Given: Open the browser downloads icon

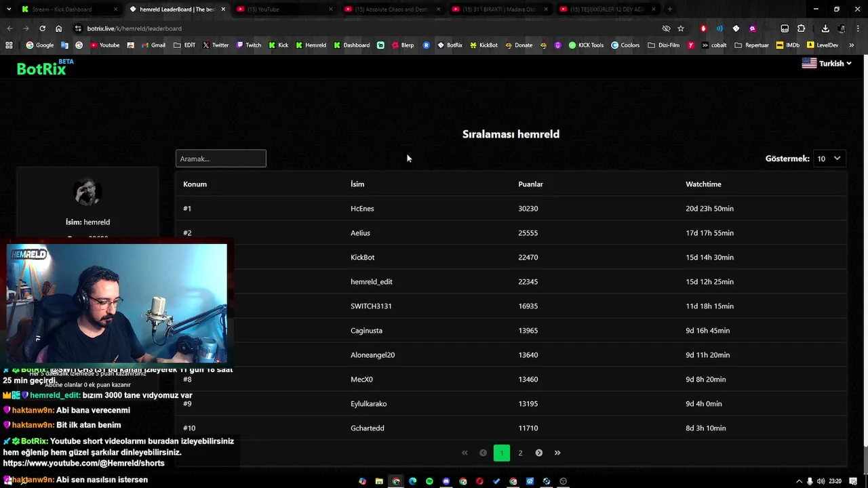Looking at the screenshot, I should pos(825,28).
